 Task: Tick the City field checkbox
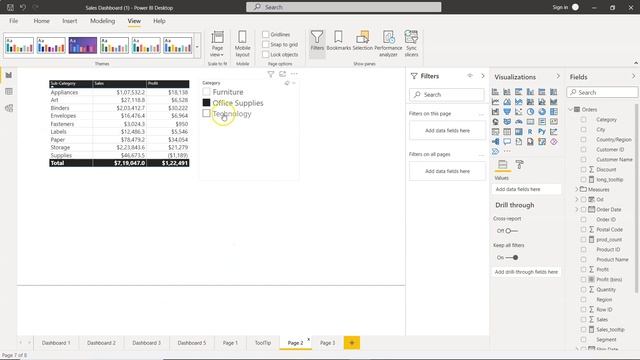[583, 129]
